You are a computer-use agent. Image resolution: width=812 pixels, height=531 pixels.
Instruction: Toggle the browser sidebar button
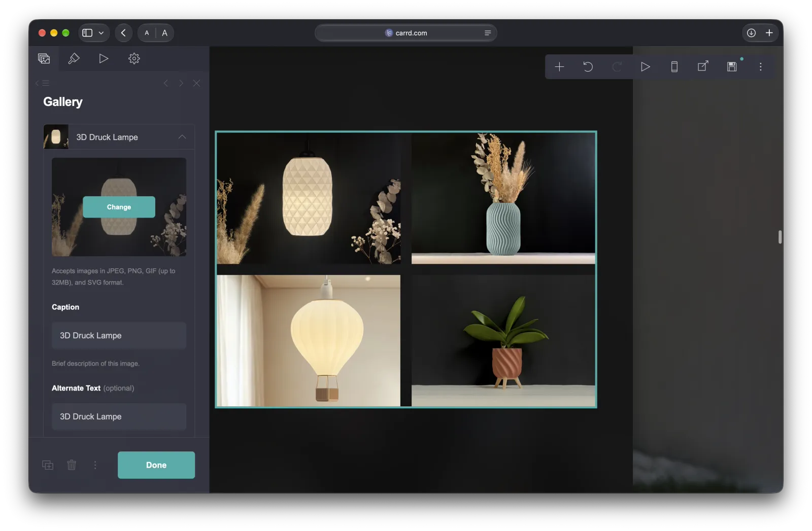[87, 33]
